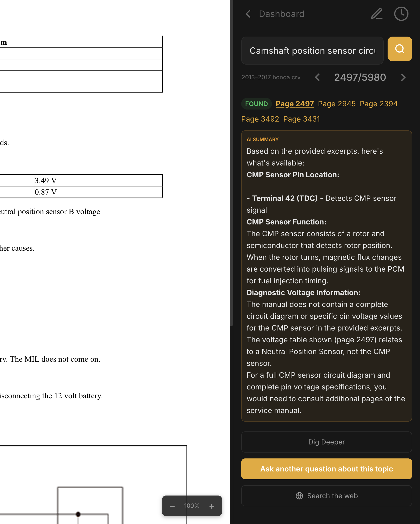The image size is (420, 524).
Task: Go back using the Dashboard chevron
Action: point(248,14)
